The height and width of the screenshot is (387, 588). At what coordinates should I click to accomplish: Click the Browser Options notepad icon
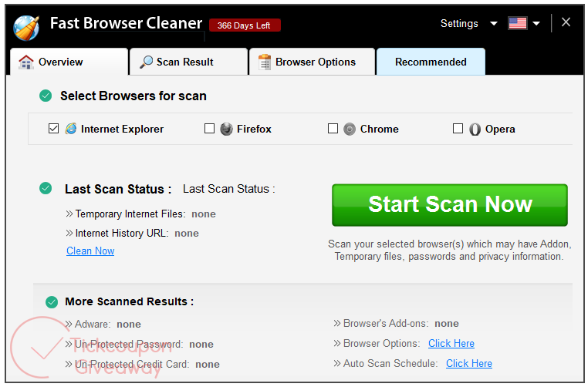(265, 62)
